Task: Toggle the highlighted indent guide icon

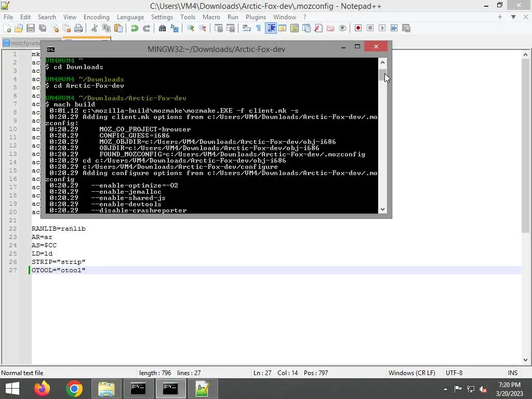Action: (271, 28)
